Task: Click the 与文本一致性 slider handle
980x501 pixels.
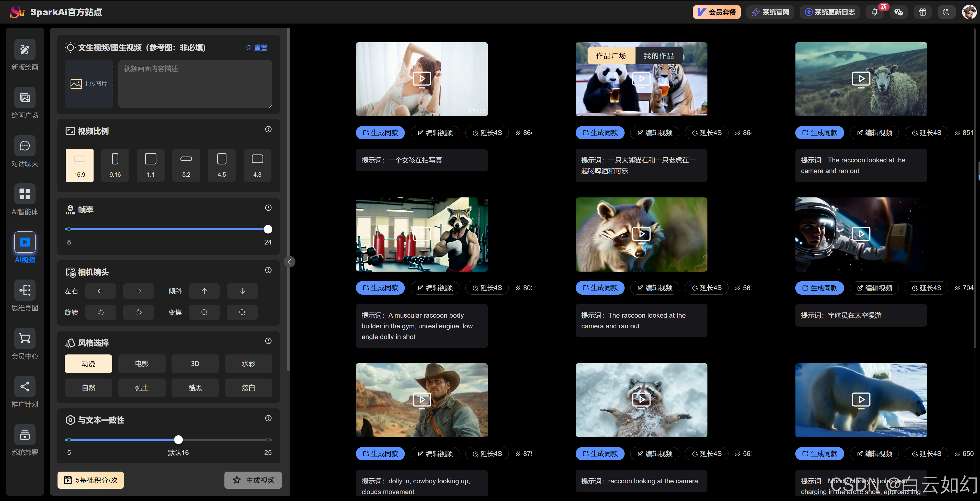Action: click(x=178, y=440)
